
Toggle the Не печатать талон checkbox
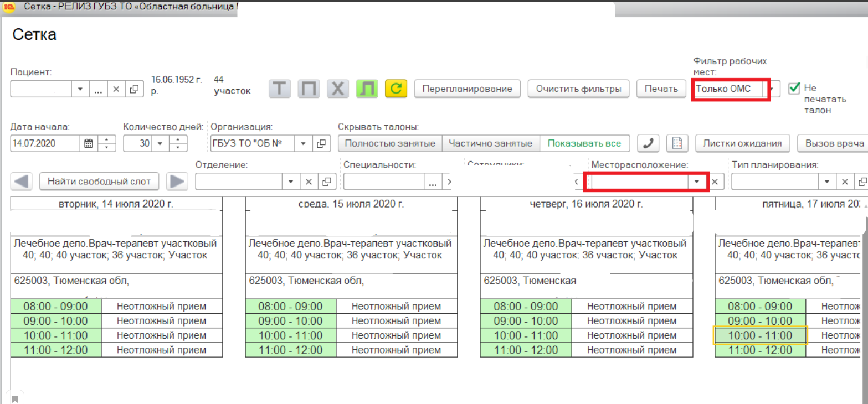(794, 88)
